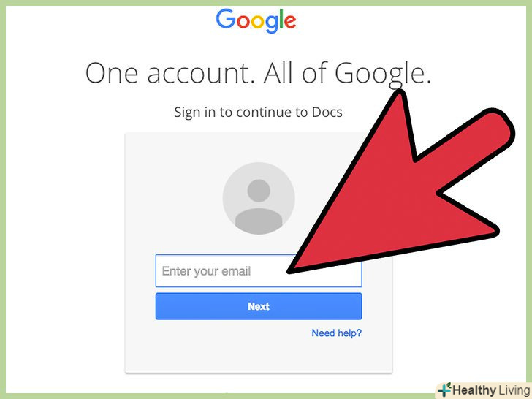Image resolution: width=532 pixels, height=399 pixels.
Task: Click the blue capital G in Google logo
Action: [226, 18]
